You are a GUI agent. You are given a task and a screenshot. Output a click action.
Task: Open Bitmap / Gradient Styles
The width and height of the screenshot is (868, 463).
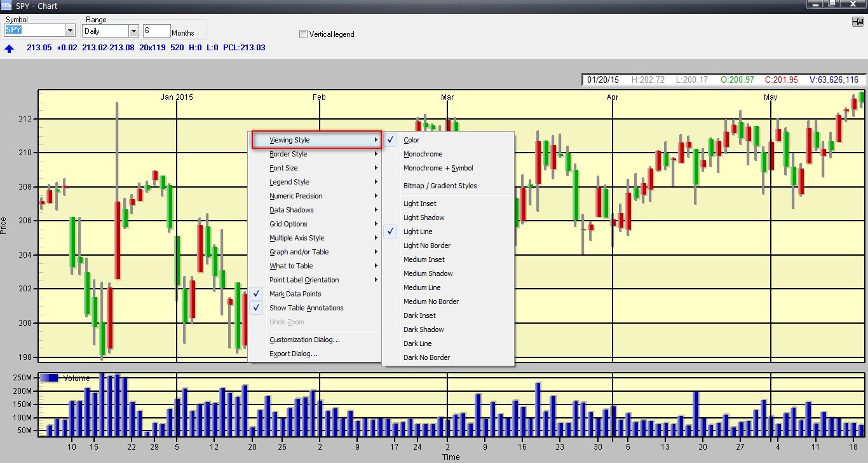pyautogui.click(x=447, y=186)
